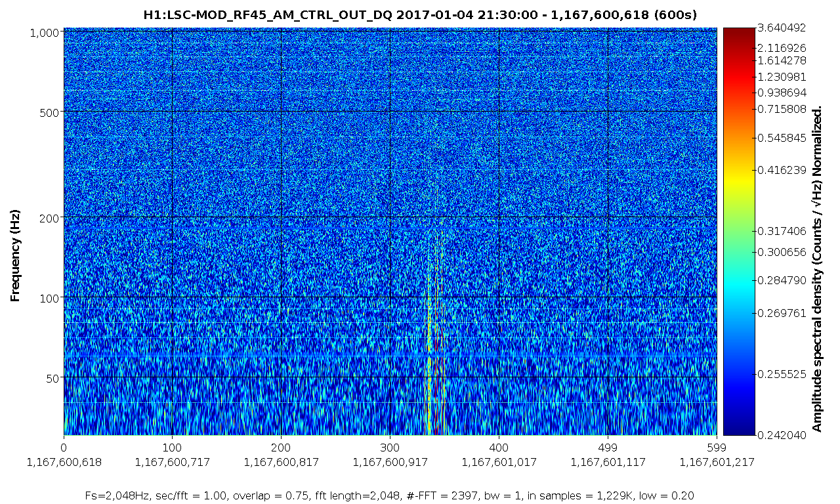Click the time axis tick label 0

point(64,448)
